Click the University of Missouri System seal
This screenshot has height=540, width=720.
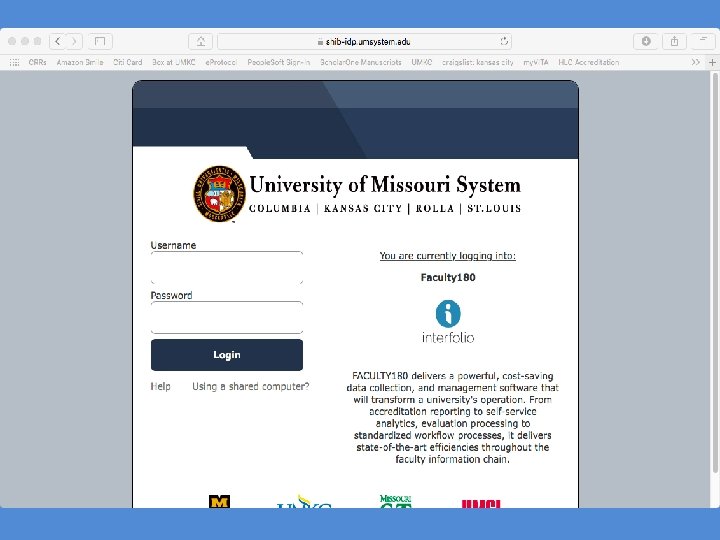pos(219,194)
